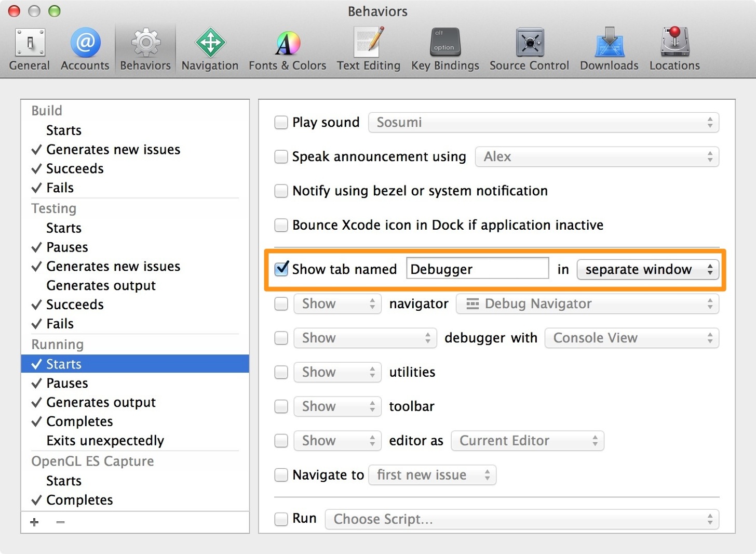Select Fails under Build
This screenshot has width=756, height=554.
coord(135,188)
